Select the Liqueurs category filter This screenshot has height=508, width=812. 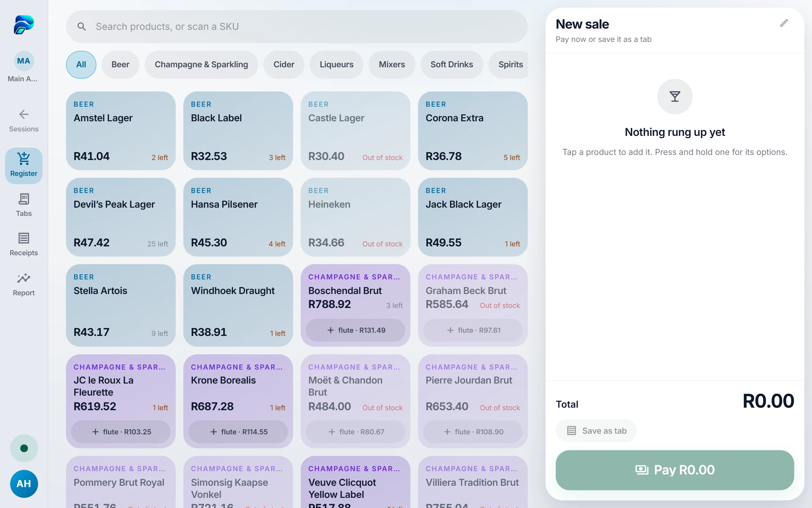pos(337,64)
